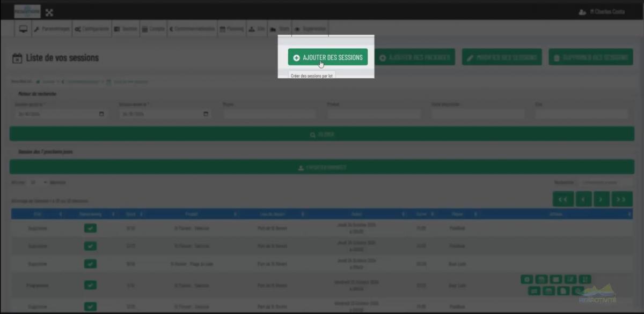The width and height of the screenshot is (644, 314).
Task: Go to the first page with << button
Action: pos(563,199)
